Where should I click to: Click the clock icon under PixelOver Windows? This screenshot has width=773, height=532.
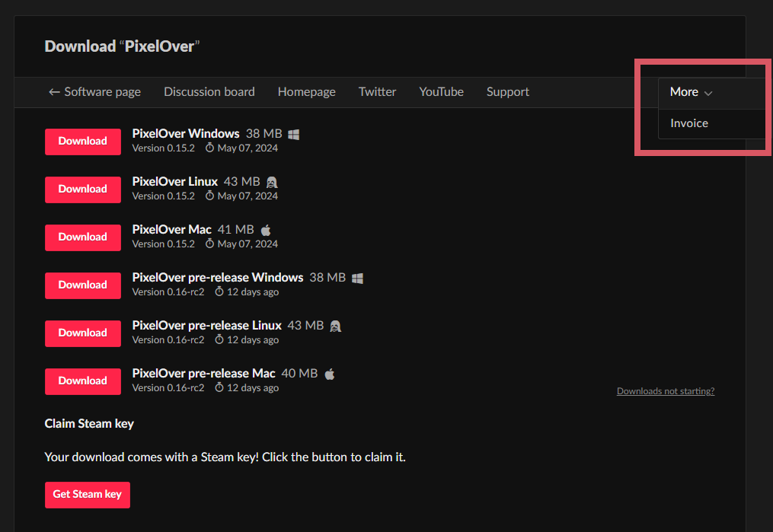210,148
